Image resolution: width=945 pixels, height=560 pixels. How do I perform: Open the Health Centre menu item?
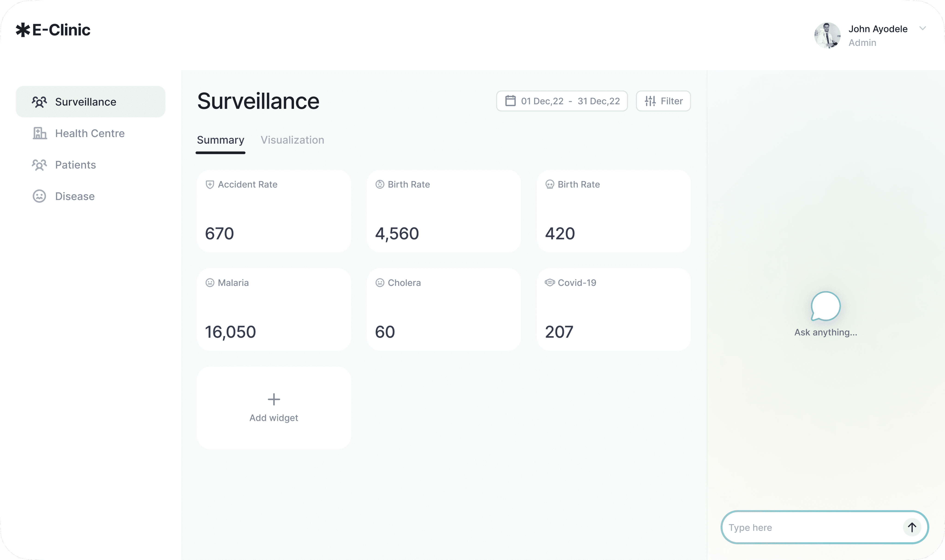click(x=90, y=133)
